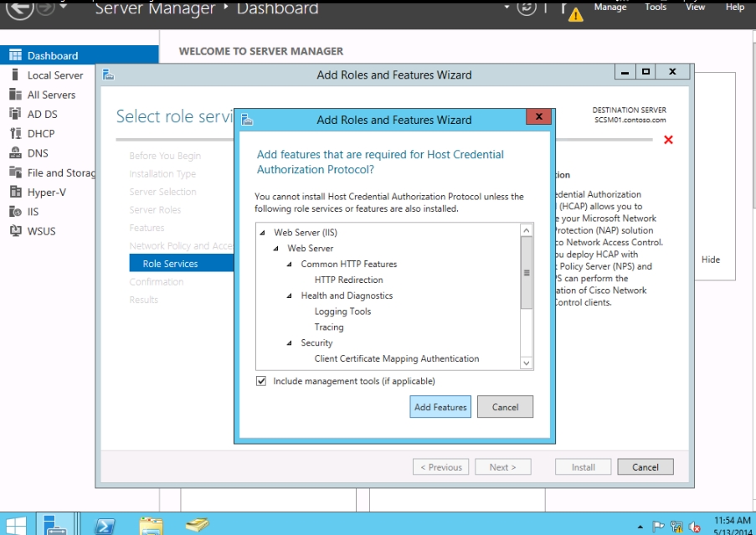Click the muted speaker tray icon

(695, 527)
